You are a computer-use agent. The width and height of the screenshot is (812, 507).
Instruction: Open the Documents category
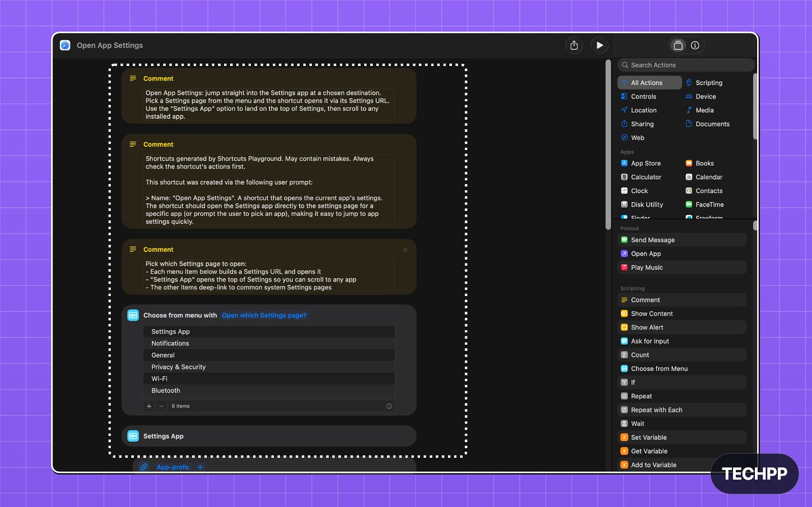click(x=707, y=124)
